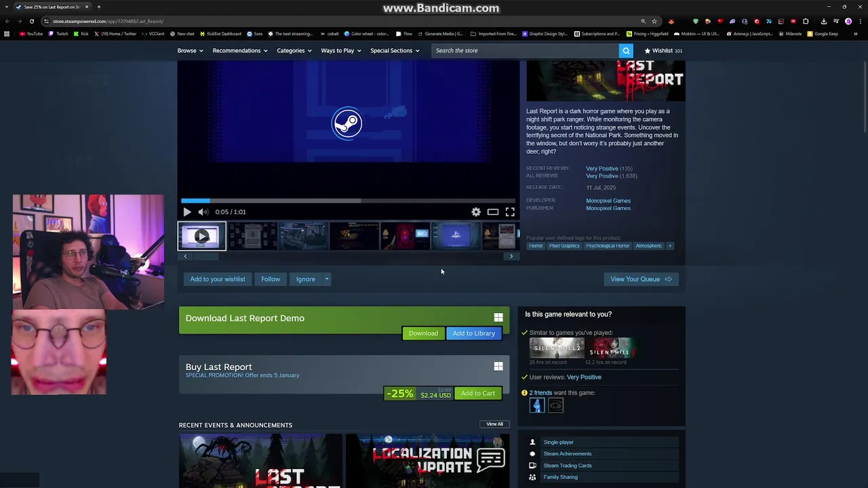
Task: Follow the game
Action: [271, 279]
